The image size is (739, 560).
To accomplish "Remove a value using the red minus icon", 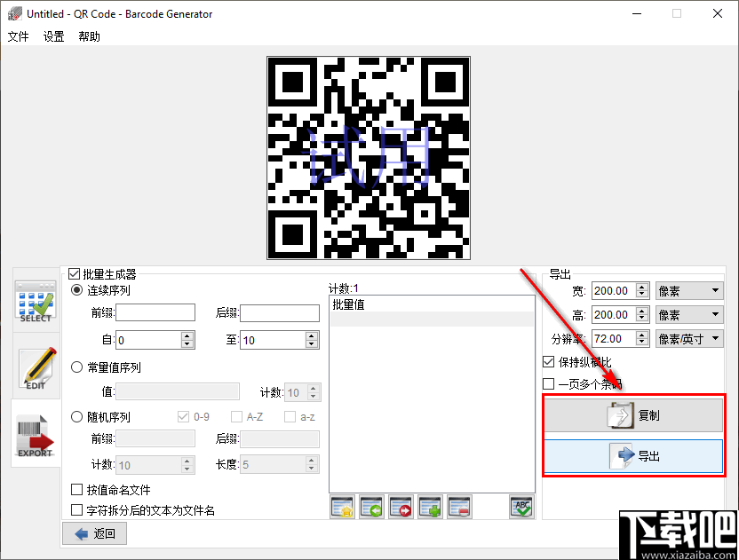I will (x=459, y=506).
